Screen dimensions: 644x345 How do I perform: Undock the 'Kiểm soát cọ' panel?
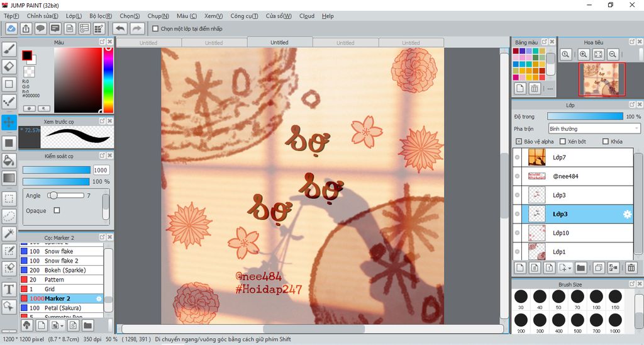tap(103, 156)
